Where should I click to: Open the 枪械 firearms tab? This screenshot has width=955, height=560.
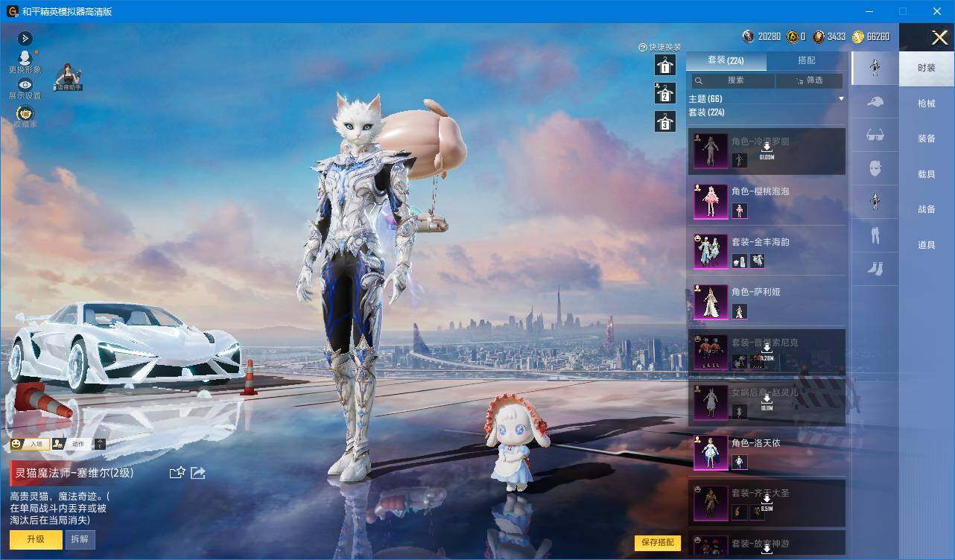click(x=927, y=104)
